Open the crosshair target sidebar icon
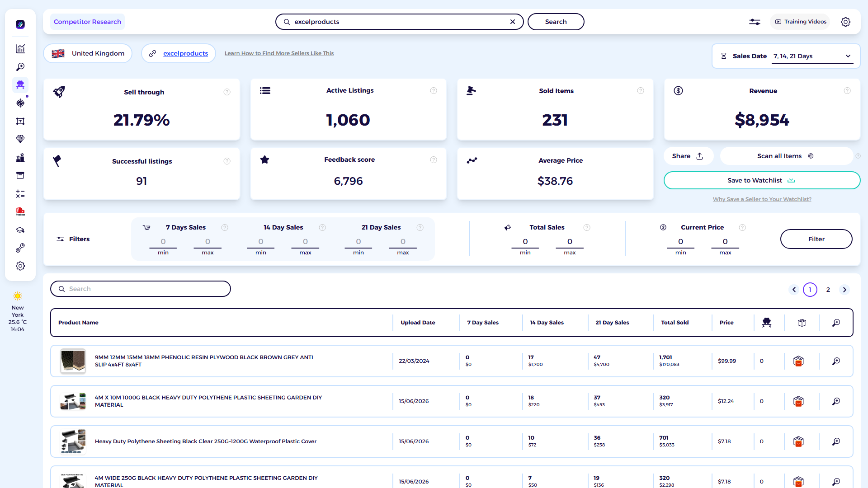The image size is (868, 488). [20, 103]
